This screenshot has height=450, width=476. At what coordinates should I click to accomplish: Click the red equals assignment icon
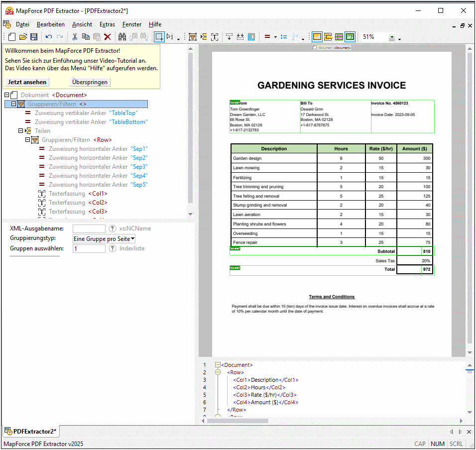[x=267, y=37]
